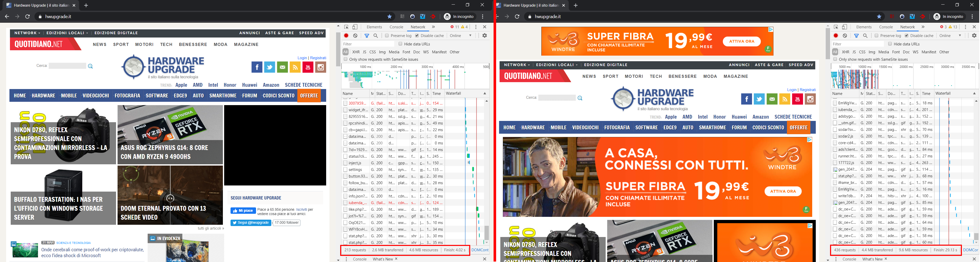980x262 pixels.
Task: Click Twitter icon on left window page
Action: pos(270,67)
